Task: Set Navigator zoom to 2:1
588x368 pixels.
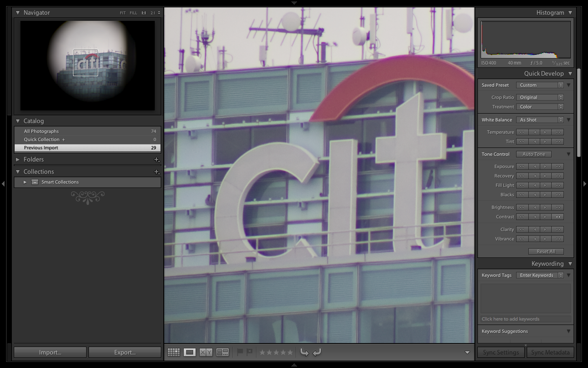Action: (x=153, y=13)
